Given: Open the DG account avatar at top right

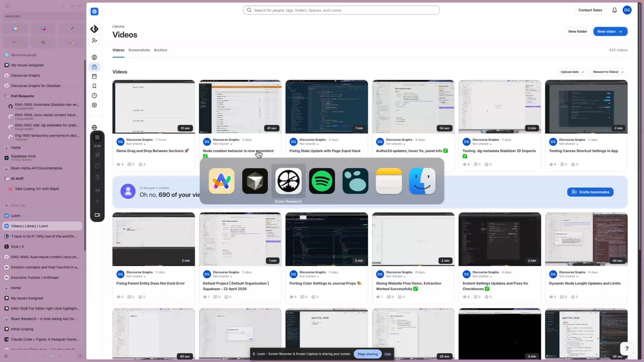Looking at the screenshot, I should (x=627, y=10).
